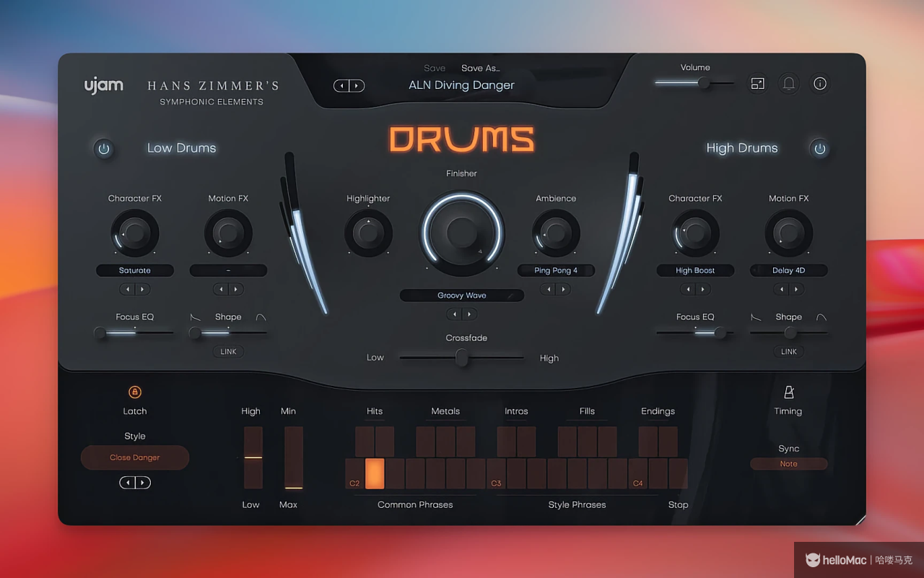Toggle the Latch lock icon
This screenshot has width=924, height=578.
coord(135,392)
